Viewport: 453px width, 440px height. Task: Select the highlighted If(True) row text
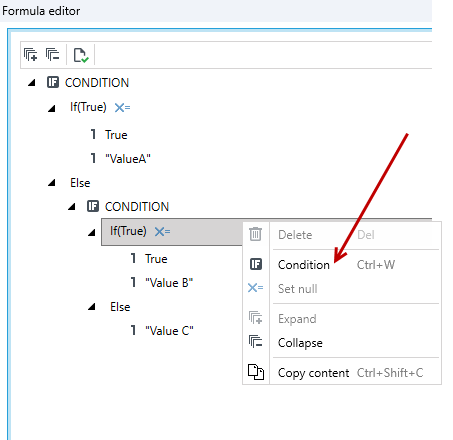(128, 231)
